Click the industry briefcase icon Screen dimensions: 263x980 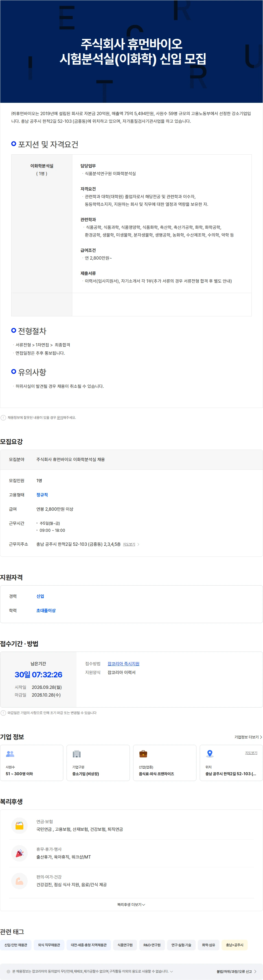point(143,754)
